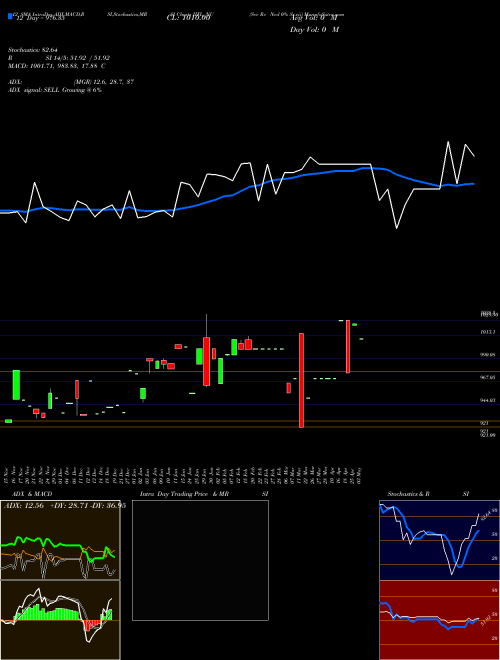Click 'Intra Day Trading Price & MR' title
This screenshot has height=660, width=500.
[184, 494]
